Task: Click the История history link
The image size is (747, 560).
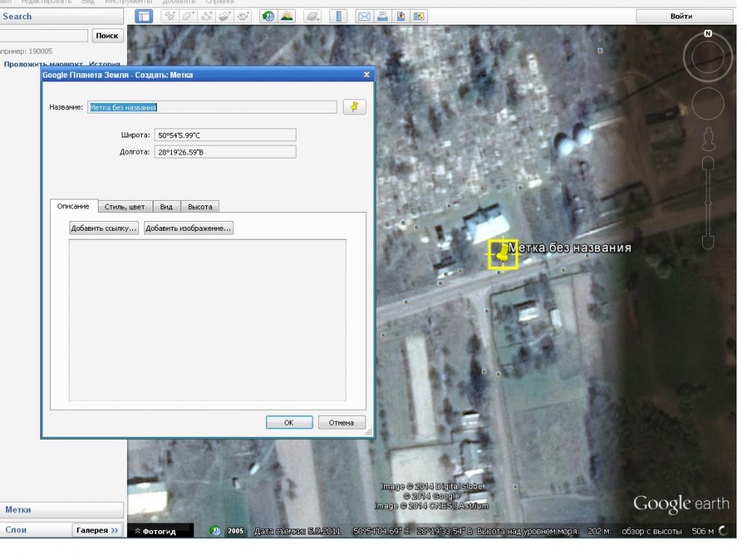Action: pyautogui.click(x=105, y=63)
